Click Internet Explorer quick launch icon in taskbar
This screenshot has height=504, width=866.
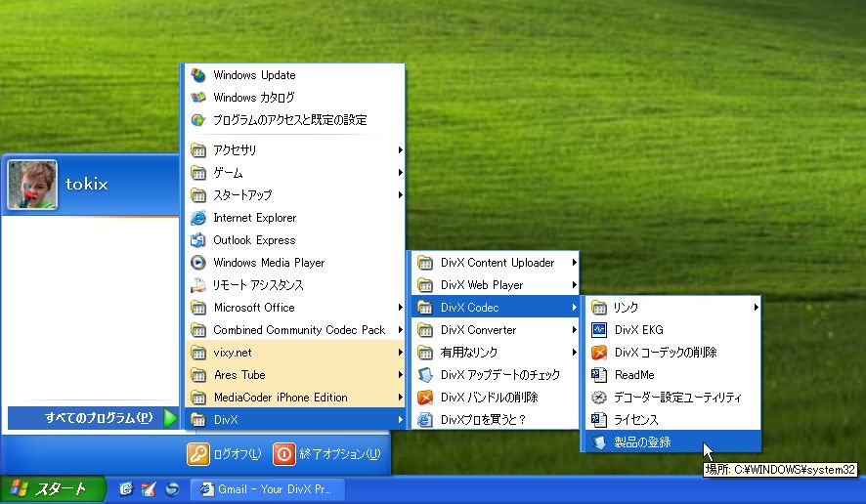[126, 489]
